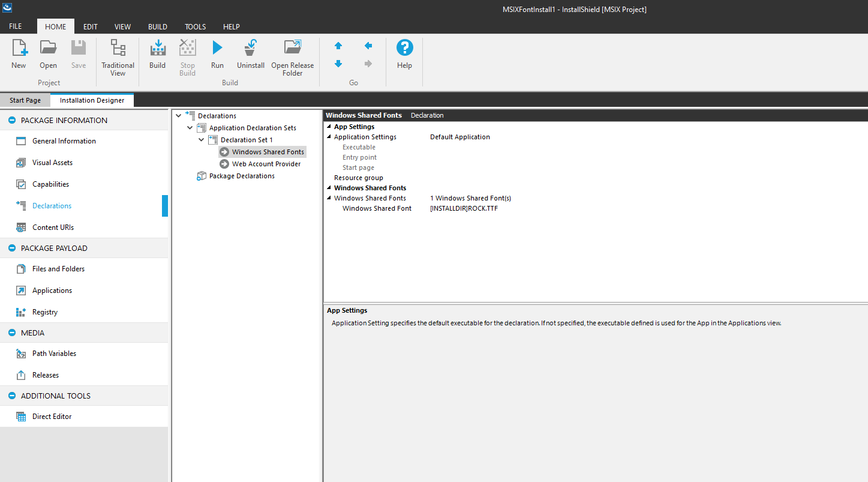
Task: Collapse the Declaration Set 1 tree node
Action: [x=202, y=140]
